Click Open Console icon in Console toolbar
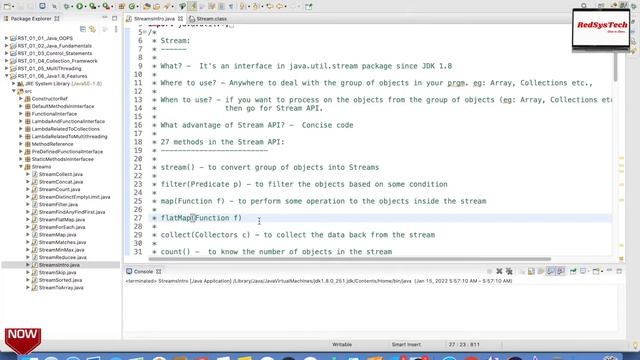This screenshot has width=640, height=360. pyautogui.click(x=596, y=271)
